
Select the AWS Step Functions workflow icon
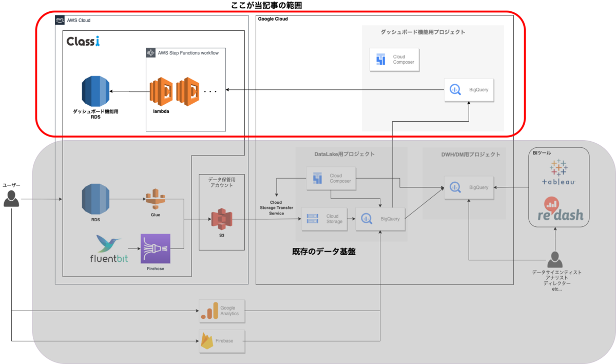[151, 53]
